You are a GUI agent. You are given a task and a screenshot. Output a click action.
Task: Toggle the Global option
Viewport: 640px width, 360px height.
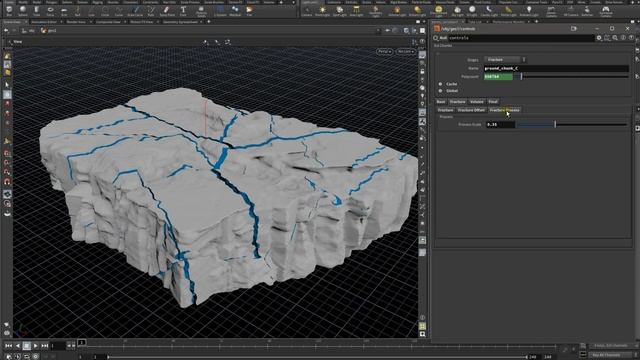pos(440,91)
